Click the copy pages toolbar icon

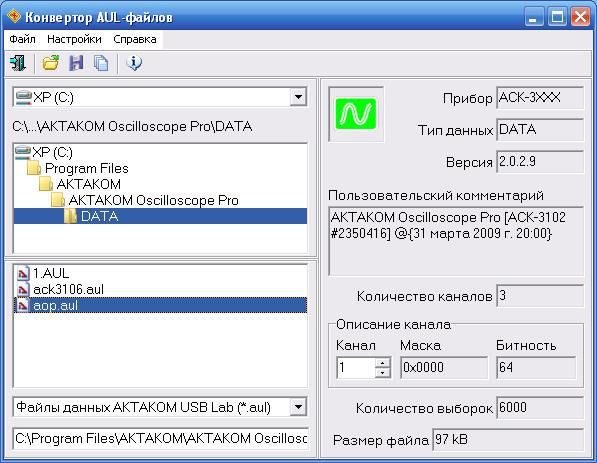101,63
